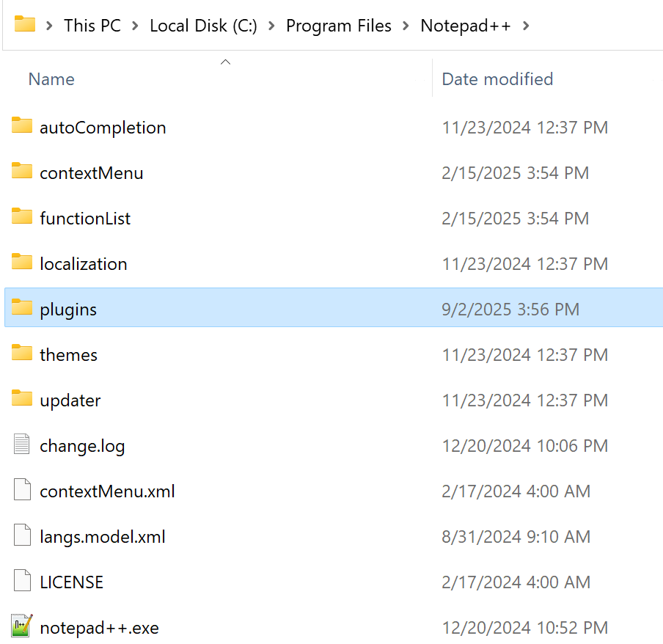Viewport: 663px width, 644px height.
Task: Open the highlighted plugins folder
Action: [x=68, y=309]
